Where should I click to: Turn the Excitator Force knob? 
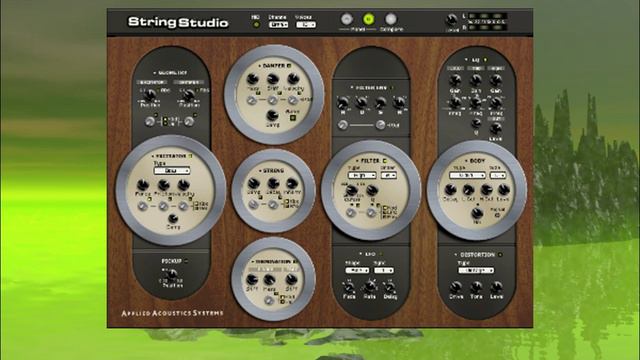(x=142, y=185)
